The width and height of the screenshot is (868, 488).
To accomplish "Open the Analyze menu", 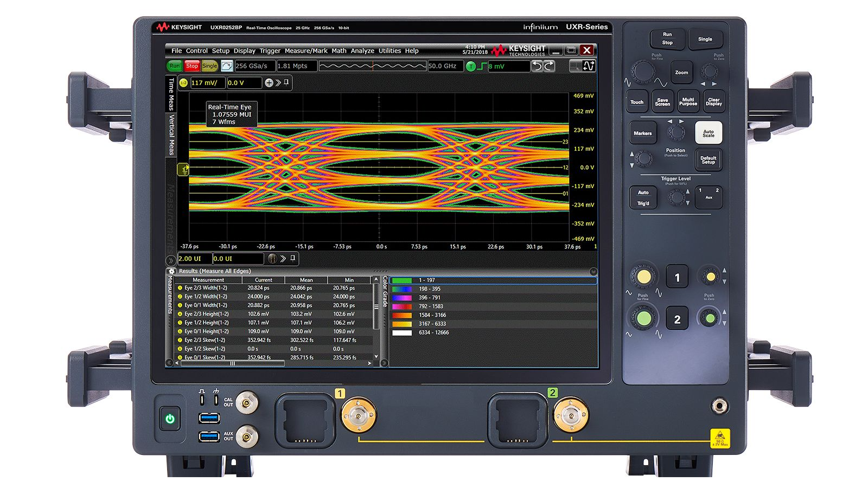I will point(362,51).
